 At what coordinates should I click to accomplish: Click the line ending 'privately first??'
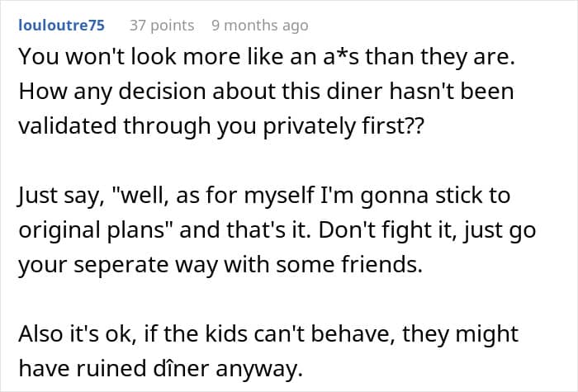point(221,126)
